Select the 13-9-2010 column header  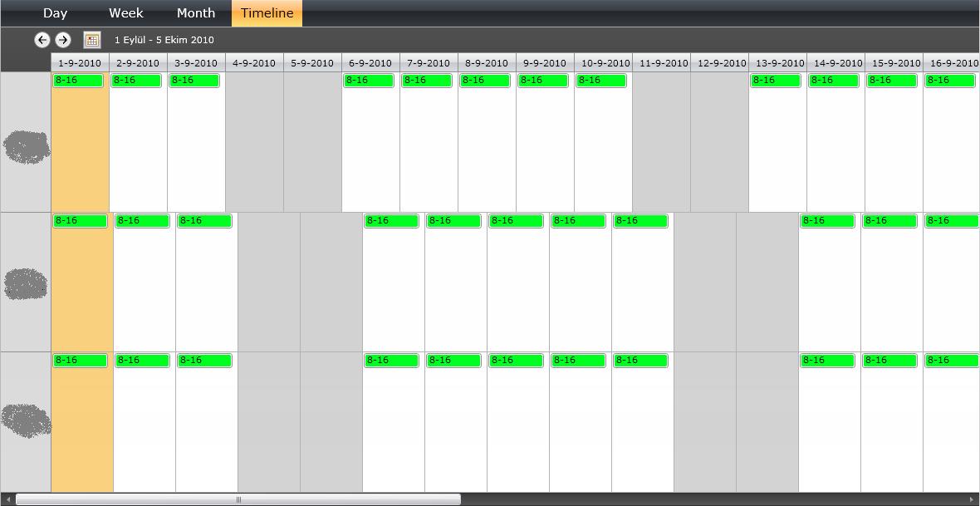[777, 62]
